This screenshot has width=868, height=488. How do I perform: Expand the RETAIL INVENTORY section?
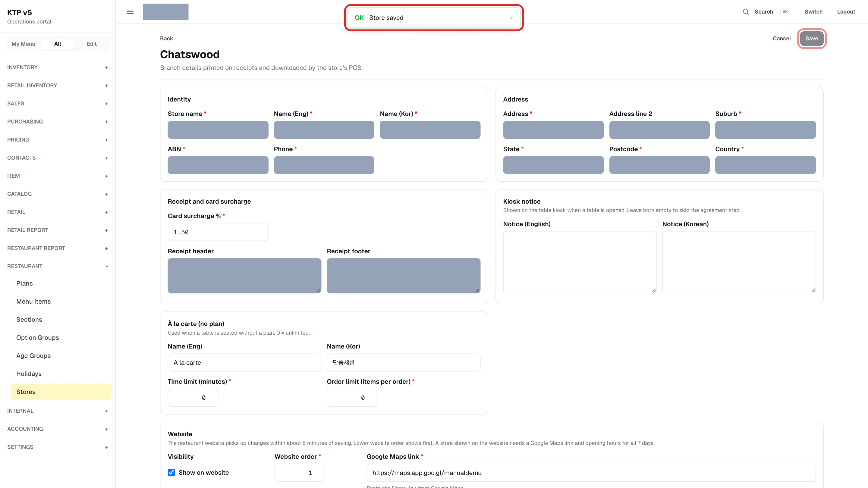58,86
